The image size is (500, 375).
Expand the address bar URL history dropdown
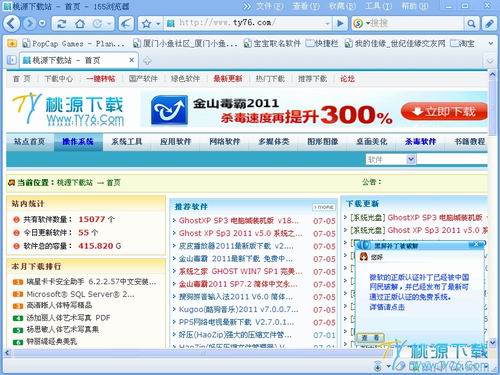[327, 24]
